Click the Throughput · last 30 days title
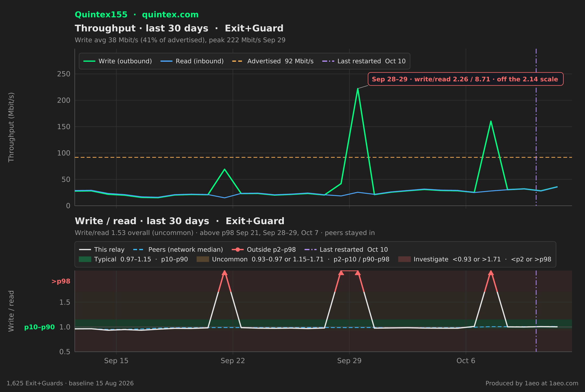Image resolution: width=585 pixels, height=392 pixels. [179, 28]
